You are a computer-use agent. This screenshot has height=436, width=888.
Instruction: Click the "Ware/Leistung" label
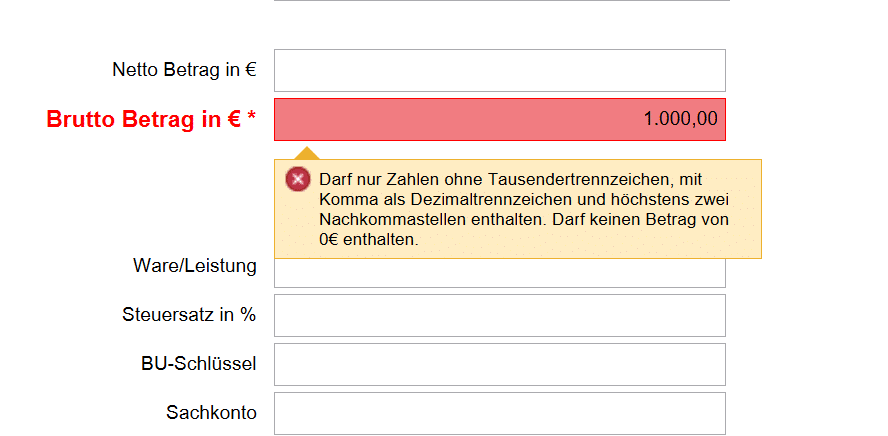[194, 266]
